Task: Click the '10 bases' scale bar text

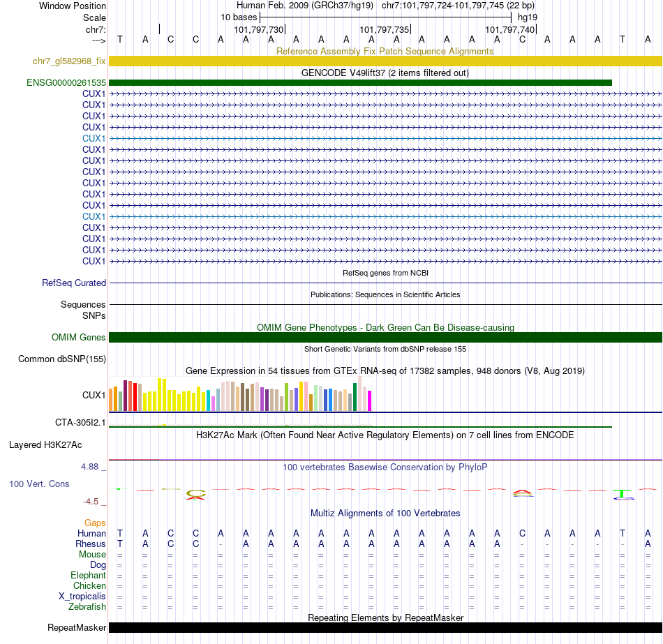Action: (x=239, y=17)
